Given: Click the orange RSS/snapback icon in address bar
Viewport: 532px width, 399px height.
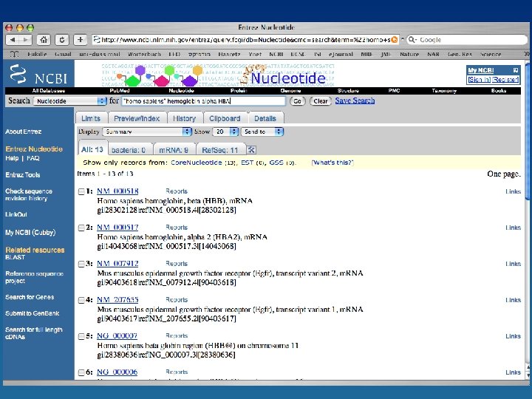Looking at the screenshot, I should (x=395, y=40).
